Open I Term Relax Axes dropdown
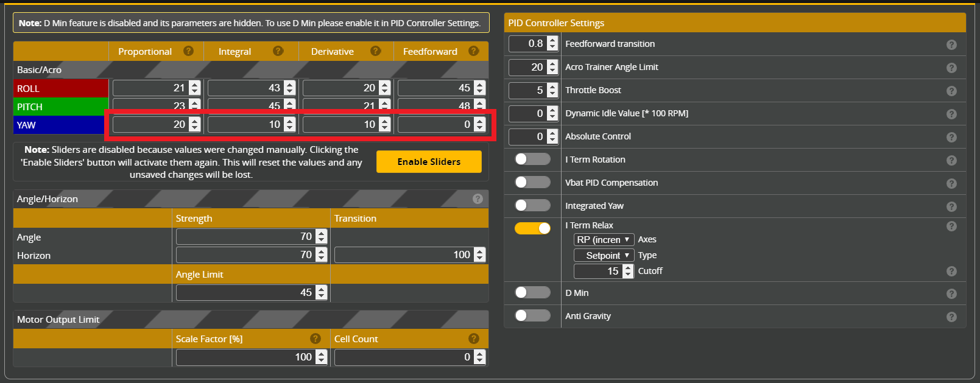 pos(604,240)
